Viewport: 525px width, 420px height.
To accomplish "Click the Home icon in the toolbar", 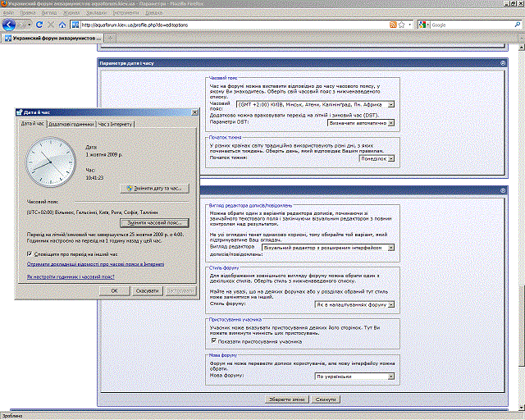I will point(61,25).
